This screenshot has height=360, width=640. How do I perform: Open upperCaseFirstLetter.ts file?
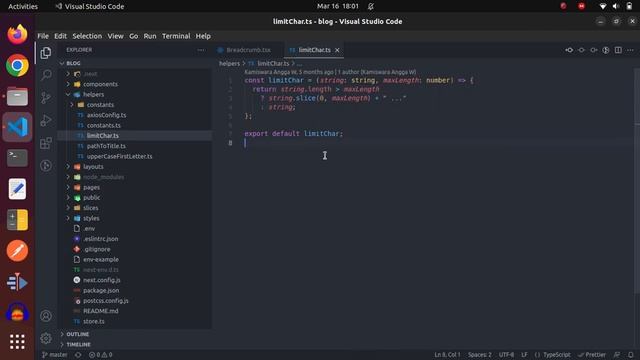click(x=119, y=156)
